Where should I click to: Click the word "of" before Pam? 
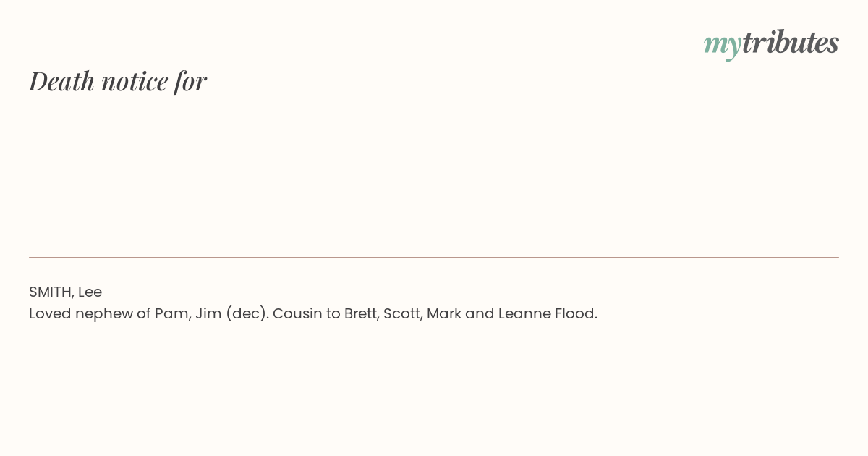click(143, 313)
